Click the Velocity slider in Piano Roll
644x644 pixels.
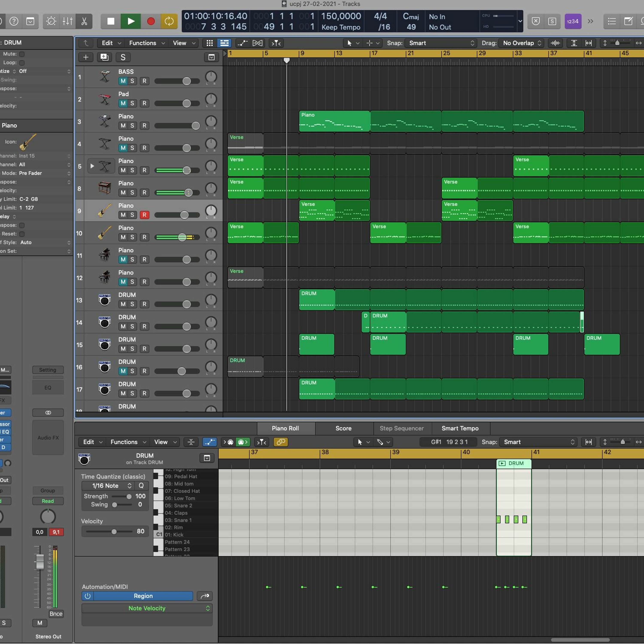pos(114,531)
